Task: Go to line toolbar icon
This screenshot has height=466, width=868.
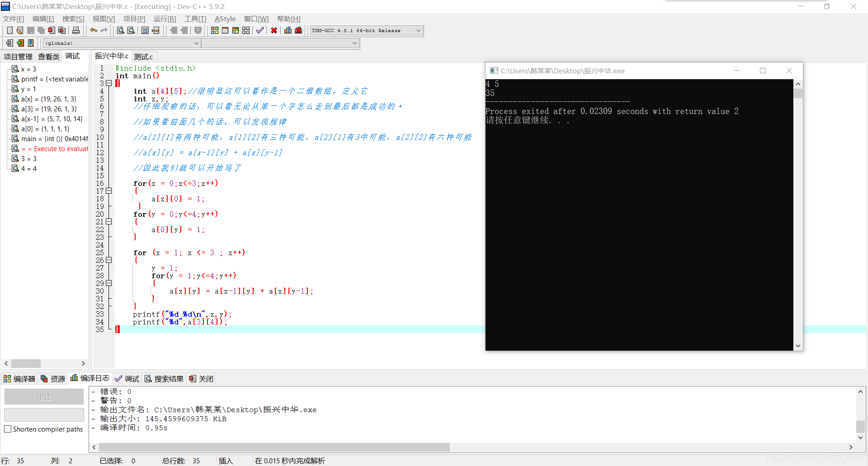Action: point(156,30)
